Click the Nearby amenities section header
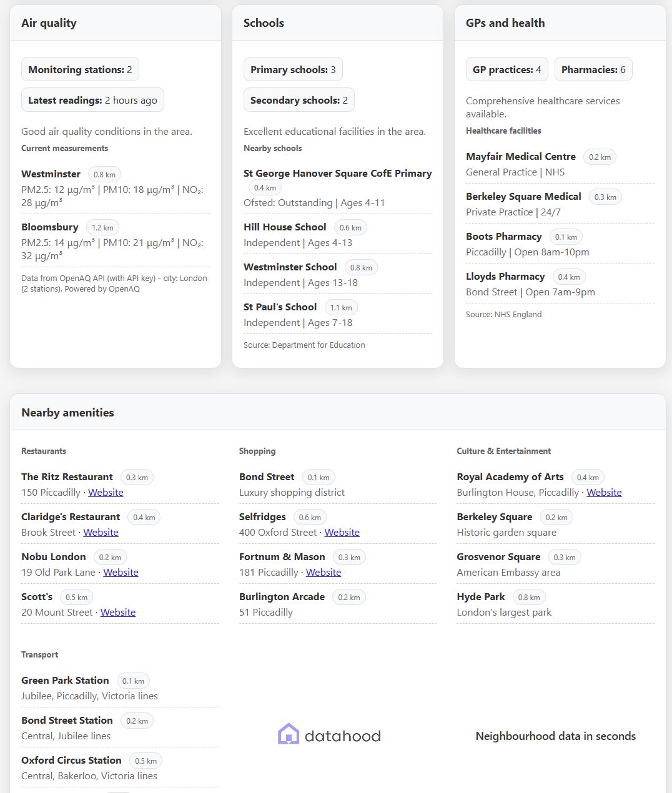The image size is (672, 793). coord(67,412)
